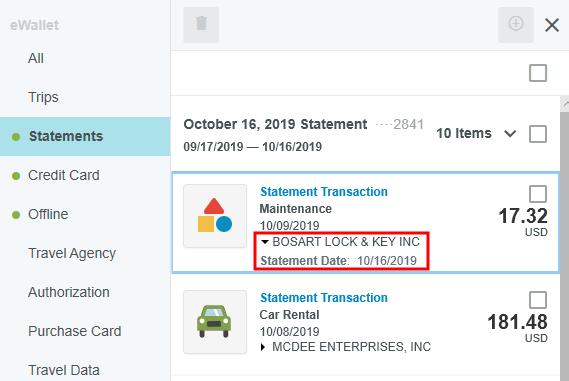This screenshot has height=381, width=569.
Task: Switch to Travel Agency category
Action: tap(72, 253)
